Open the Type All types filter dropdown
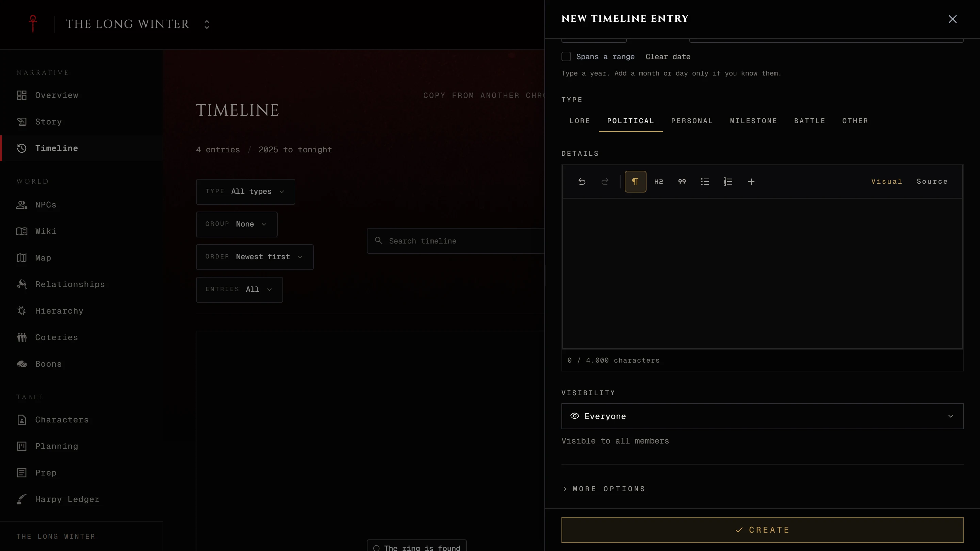Viewport: 980px width, 551px height. 245,191
